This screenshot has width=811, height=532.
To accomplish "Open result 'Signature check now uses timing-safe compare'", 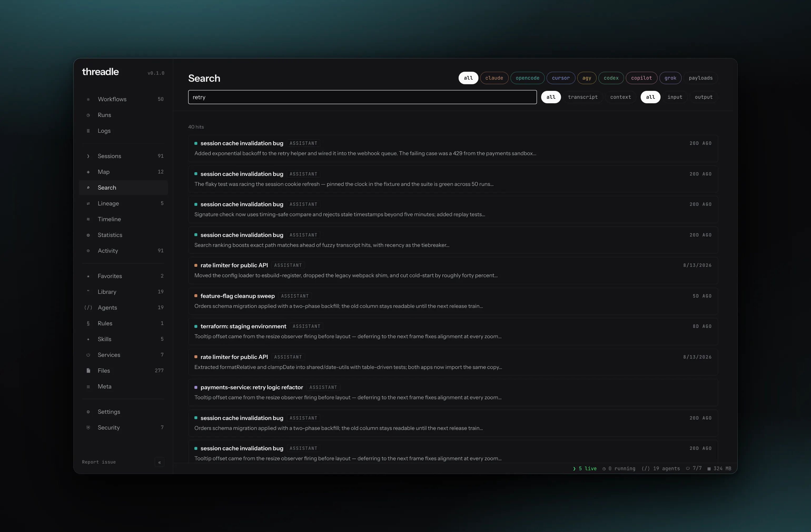I will pos(453,210).
